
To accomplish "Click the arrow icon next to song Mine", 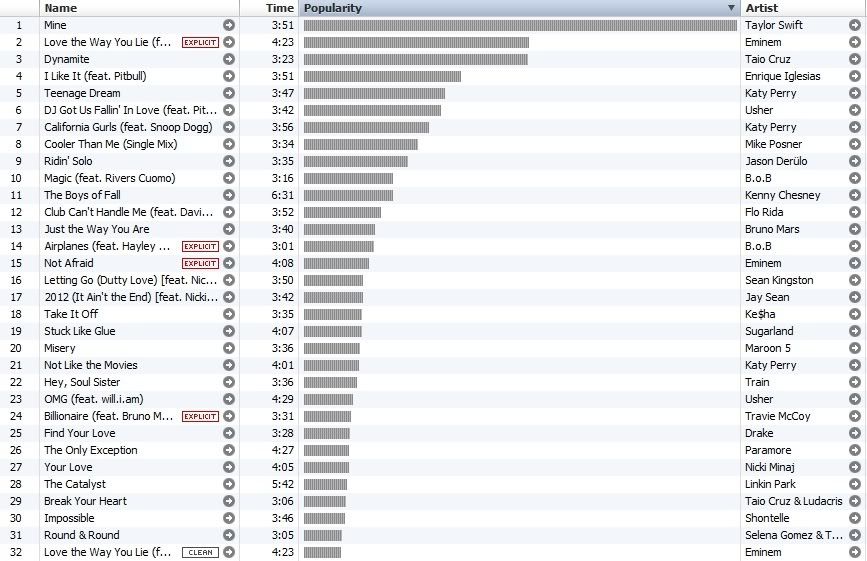I will 229,25.
